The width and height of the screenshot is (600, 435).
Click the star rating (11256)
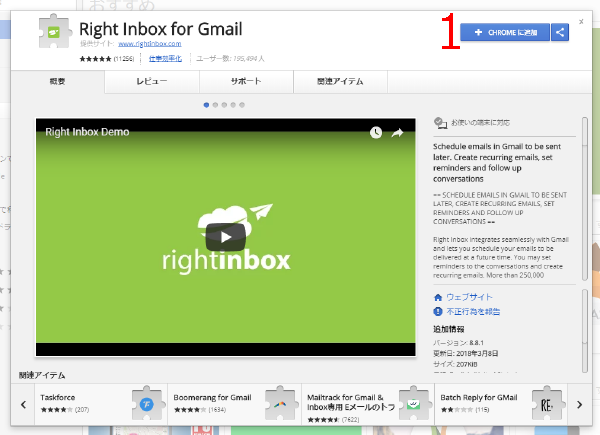point(107,59)
